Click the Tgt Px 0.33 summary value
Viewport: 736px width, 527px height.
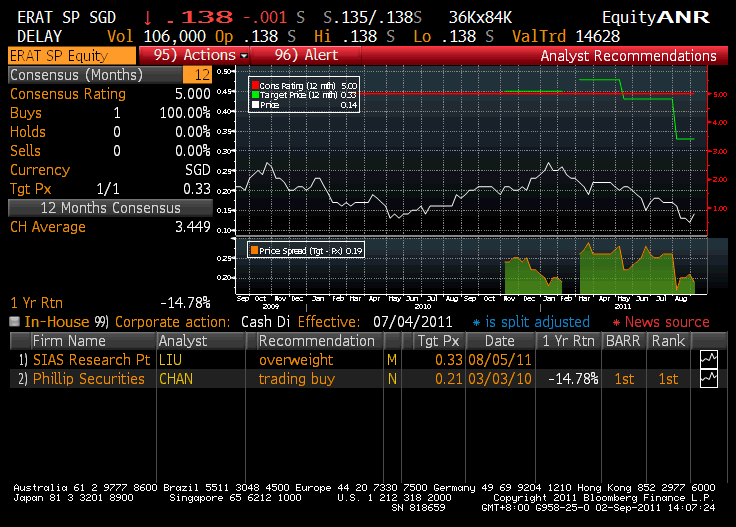click(197, 189)
